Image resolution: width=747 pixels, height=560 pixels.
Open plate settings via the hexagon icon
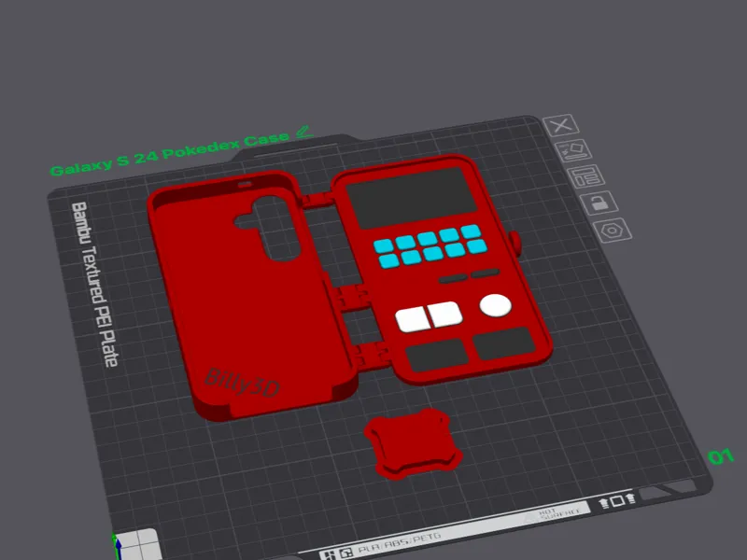(613, 231)
